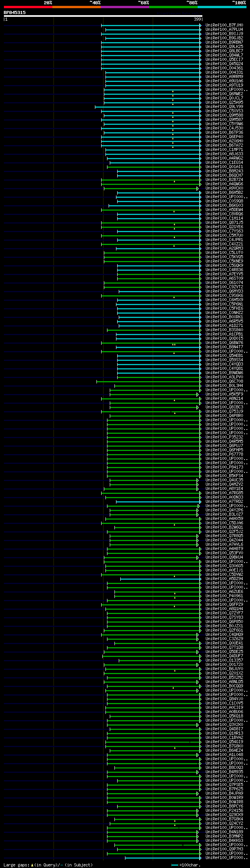Viewport: 250px width, 868px height.
Task: Click the green alignment bar for UniRef100_Q01AI1
Action: tap(153, 167)
